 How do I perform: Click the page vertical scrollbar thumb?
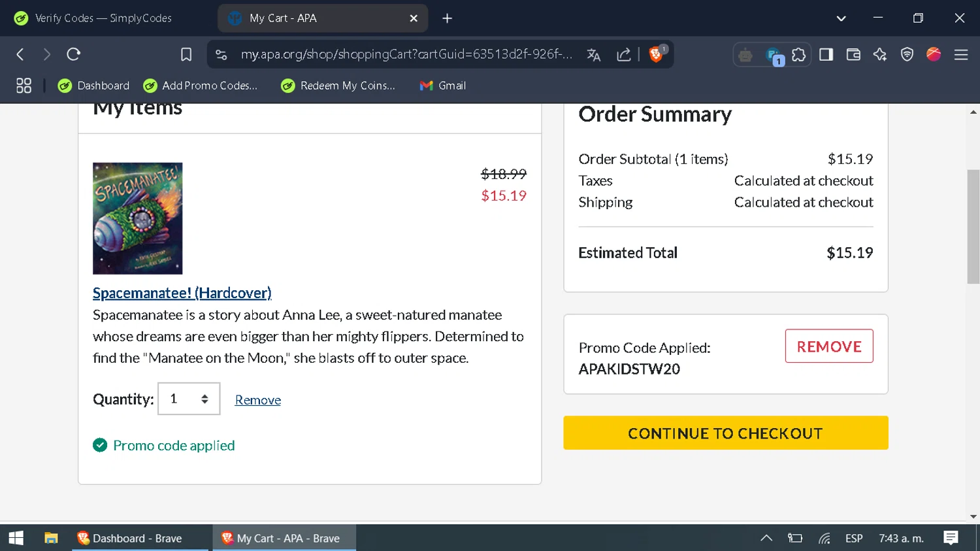(x=973, y=226)
